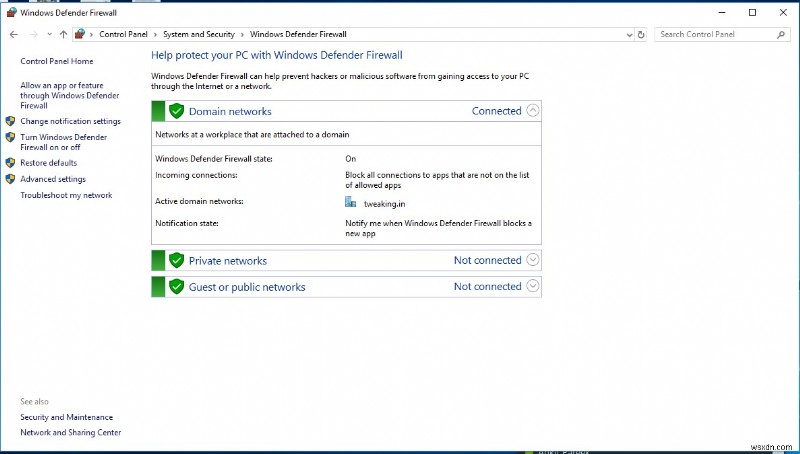This screenshot has width=800, height=454.
Task: Click Not connected status for Guest networks
Action: pos(488,287)
